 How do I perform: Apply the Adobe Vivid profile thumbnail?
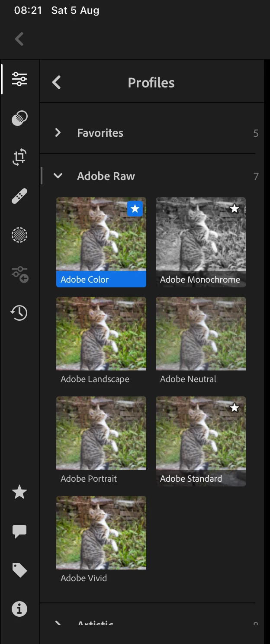(101, 533)
